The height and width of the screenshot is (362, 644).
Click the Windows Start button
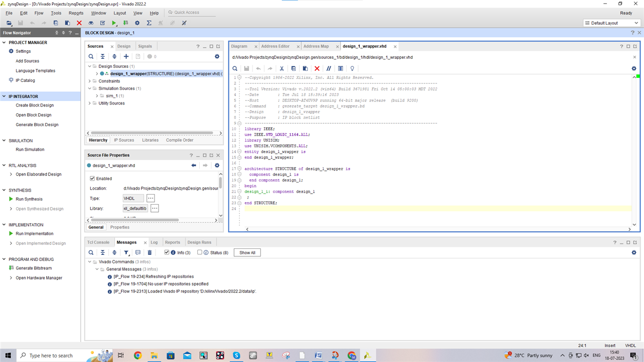pos(9,355)
